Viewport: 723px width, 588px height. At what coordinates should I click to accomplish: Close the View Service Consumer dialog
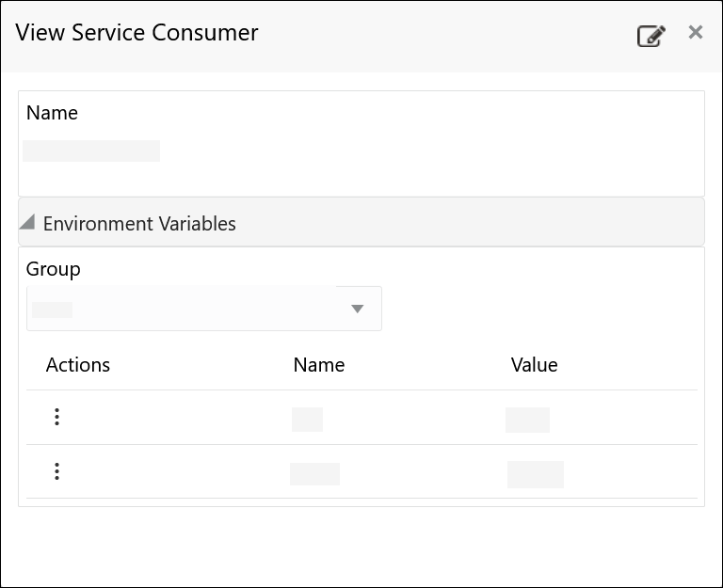696,33
